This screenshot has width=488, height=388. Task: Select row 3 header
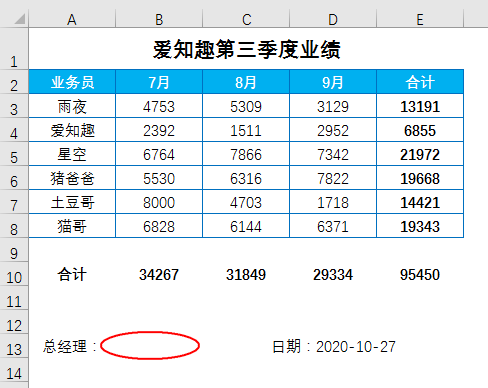14,106
